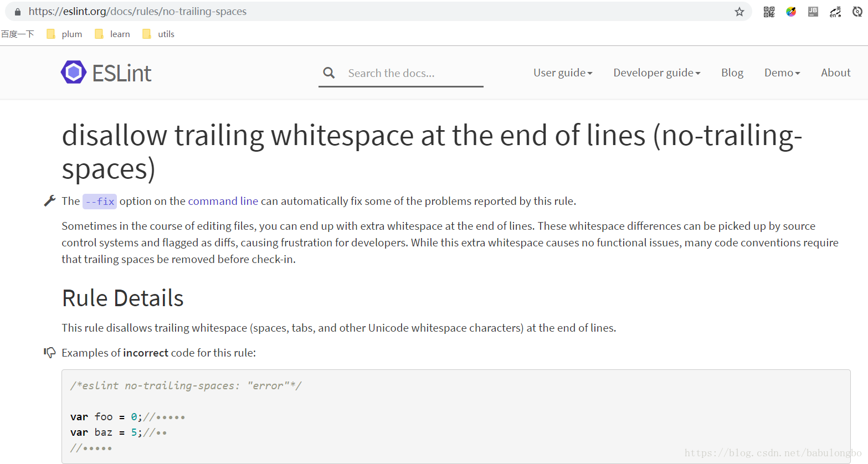
Task: Open the JB extension icon
Action: pos(813,12)
